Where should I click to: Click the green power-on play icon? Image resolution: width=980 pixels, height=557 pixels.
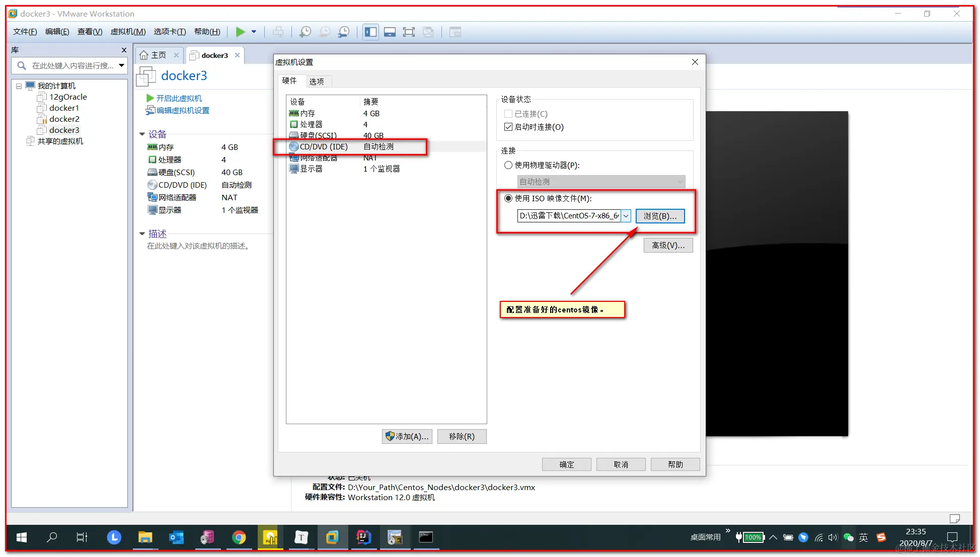click(240, 32)
